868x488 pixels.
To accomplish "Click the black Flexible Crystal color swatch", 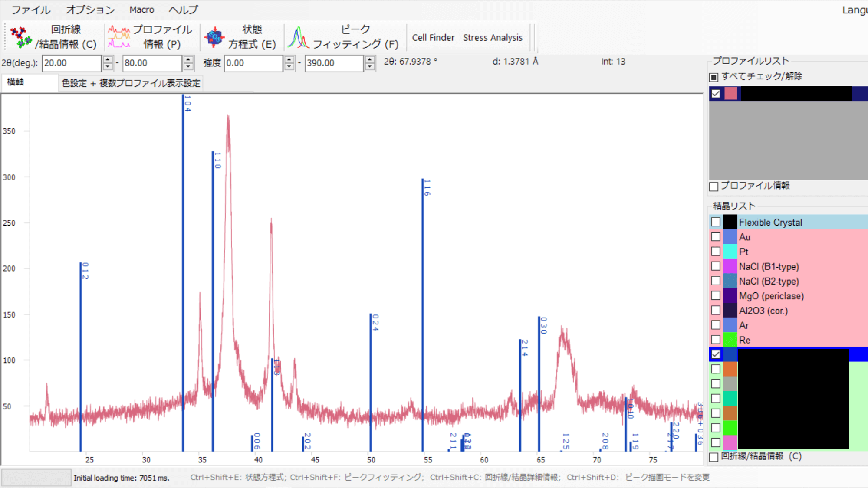I will pos(730,222).
